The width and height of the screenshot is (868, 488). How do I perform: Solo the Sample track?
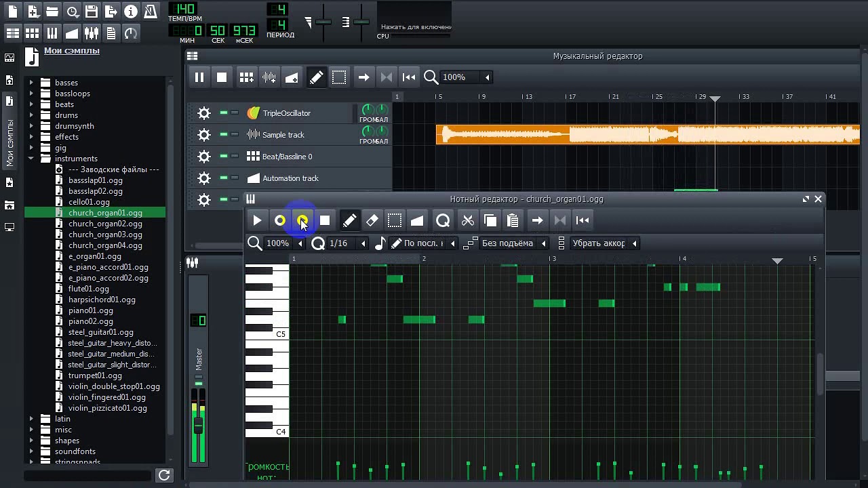(x=235, y=135)
